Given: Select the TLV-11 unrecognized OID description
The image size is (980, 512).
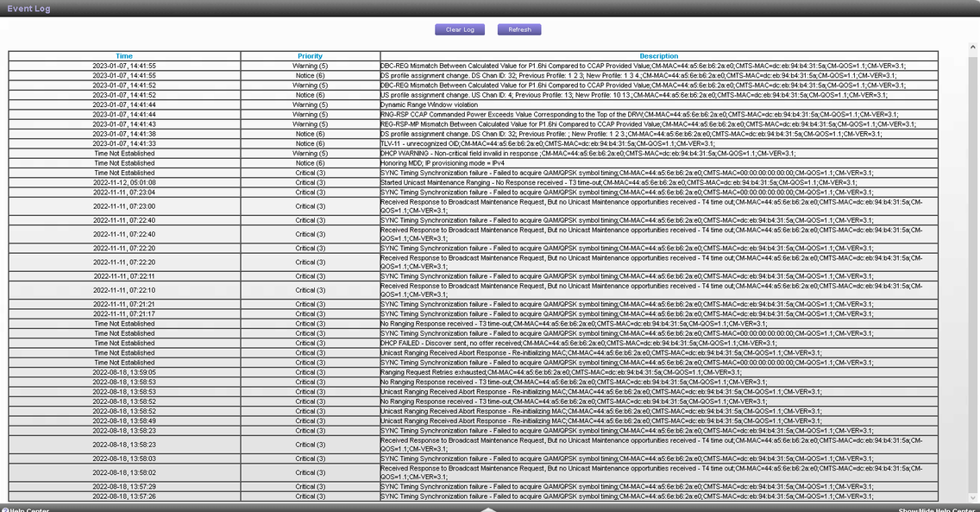Looking at the screenshot, I should click(548, 143).
